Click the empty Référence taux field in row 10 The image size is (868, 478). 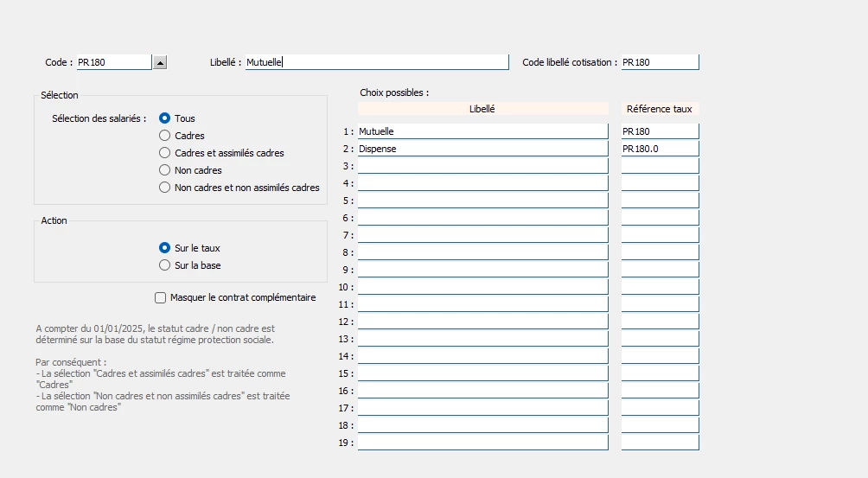coord(659,287)
